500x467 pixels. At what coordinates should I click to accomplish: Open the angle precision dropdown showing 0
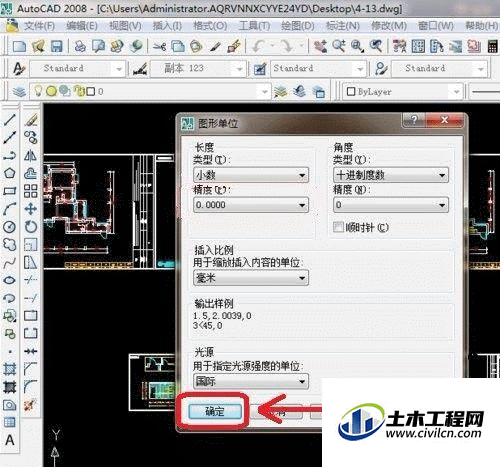click(391, 205)
